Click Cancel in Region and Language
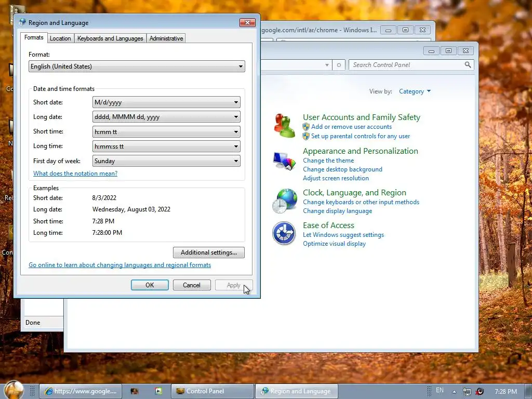 point(192,285)
